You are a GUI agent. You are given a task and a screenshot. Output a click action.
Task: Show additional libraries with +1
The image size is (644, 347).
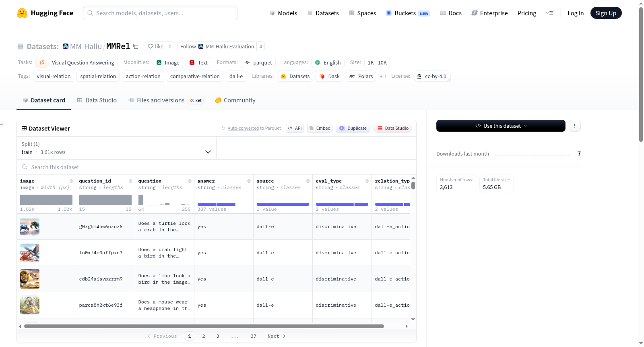tap(383, 77)
